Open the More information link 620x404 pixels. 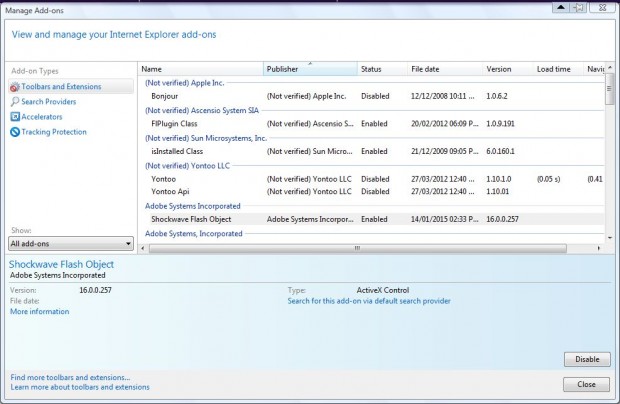click(x=40, y=311)
